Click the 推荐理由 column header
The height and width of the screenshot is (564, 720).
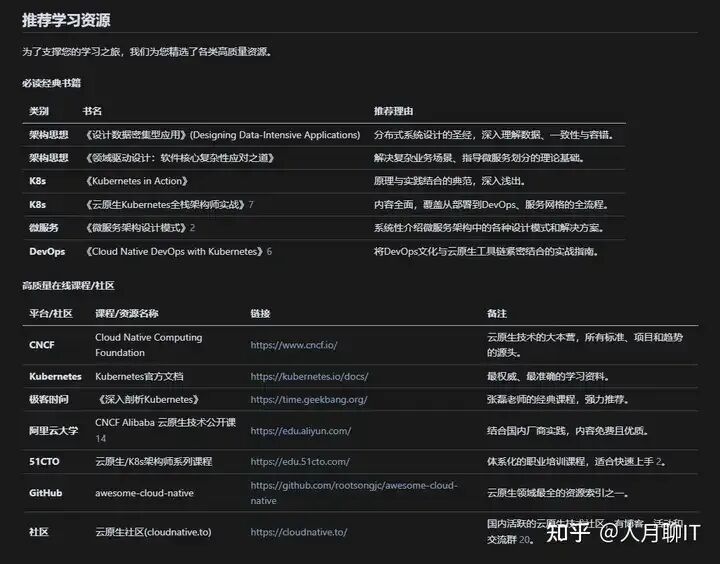click(394, 111)
